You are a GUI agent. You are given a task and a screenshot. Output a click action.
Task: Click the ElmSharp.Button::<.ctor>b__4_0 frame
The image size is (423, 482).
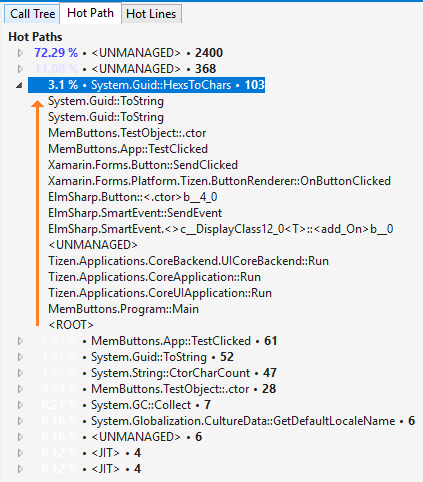pos(133,197)
